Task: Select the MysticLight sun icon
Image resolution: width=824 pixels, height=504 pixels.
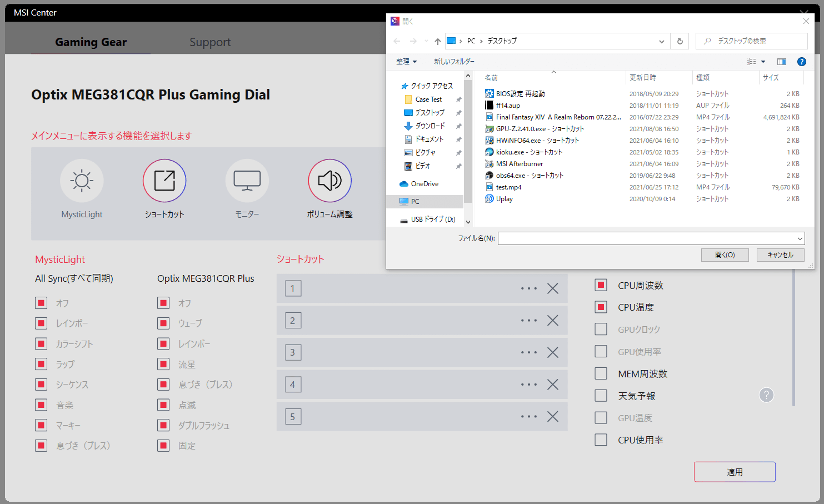Action: point(82,181)
